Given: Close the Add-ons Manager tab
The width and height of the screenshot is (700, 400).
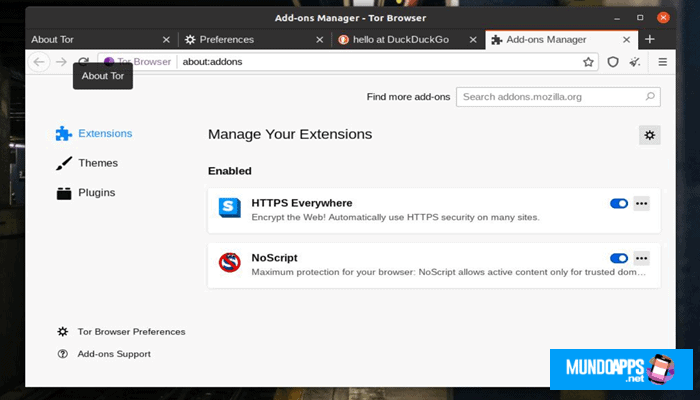Looking at the screenshot, I should [626, 40].
